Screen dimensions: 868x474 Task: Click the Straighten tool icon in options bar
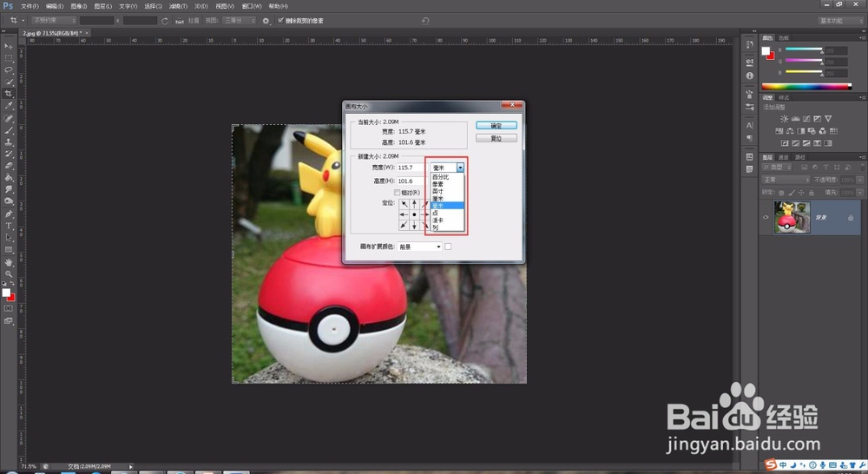[x=180, y=21]
